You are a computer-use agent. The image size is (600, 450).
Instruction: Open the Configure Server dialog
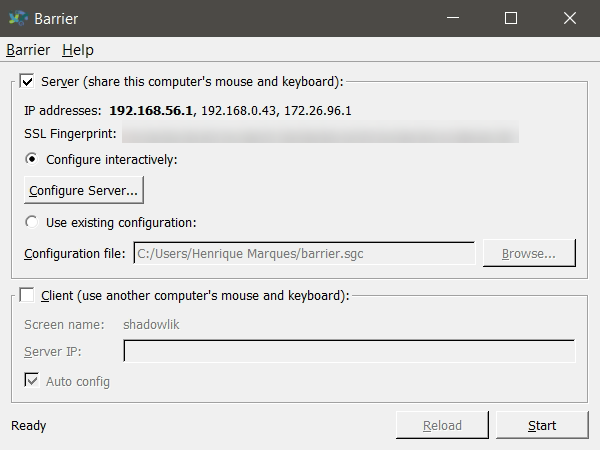coord(84,190)
